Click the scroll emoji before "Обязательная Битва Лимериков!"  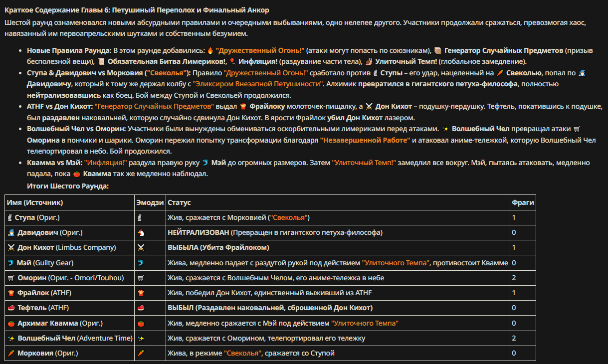[x=101, y=61]
